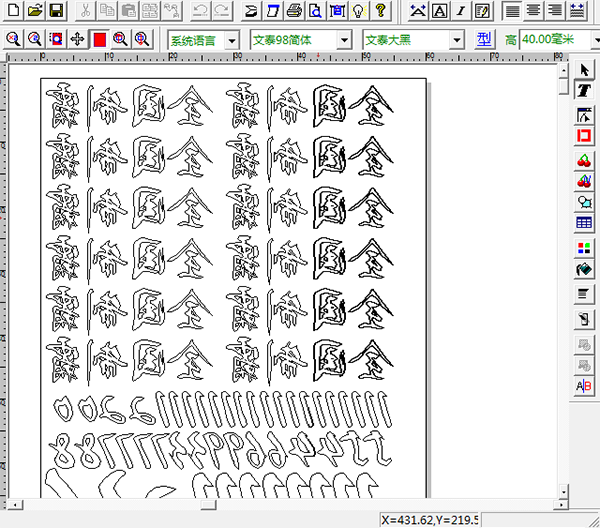Click the zoom in magnifier icon

[14, 40]
